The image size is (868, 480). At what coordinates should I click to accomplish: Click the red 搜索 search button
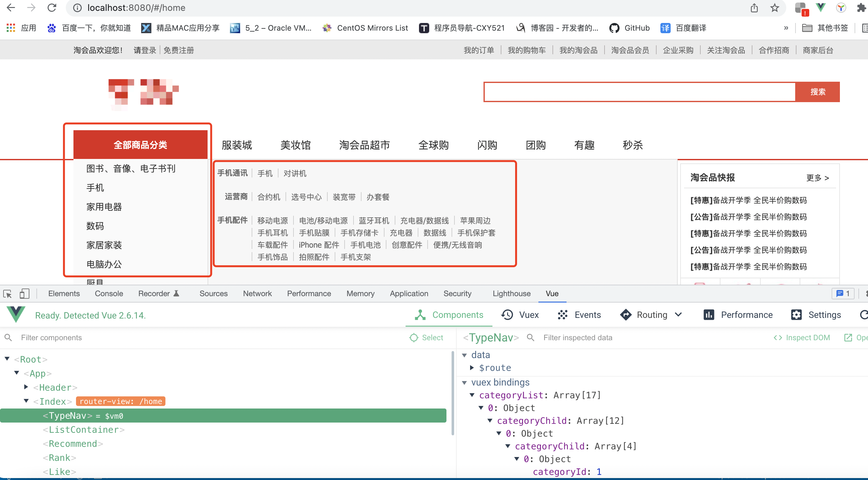pos(818,92)
